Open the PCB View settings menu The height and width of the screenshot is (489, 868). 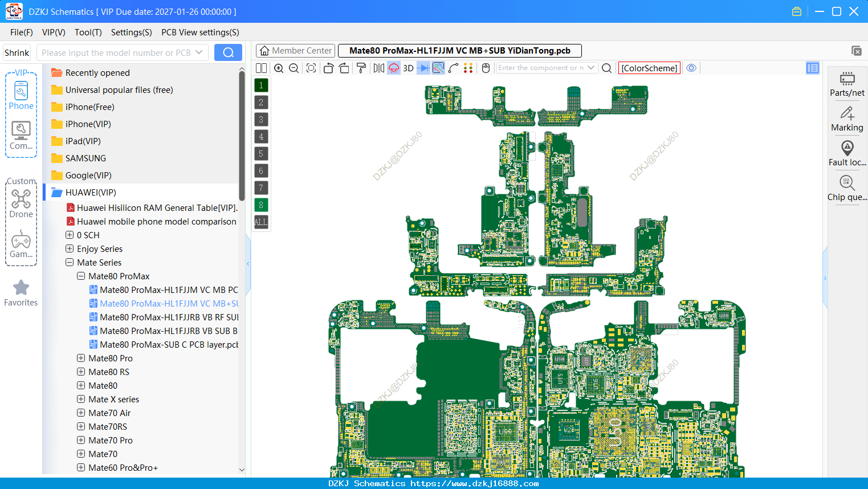point(200,32)
